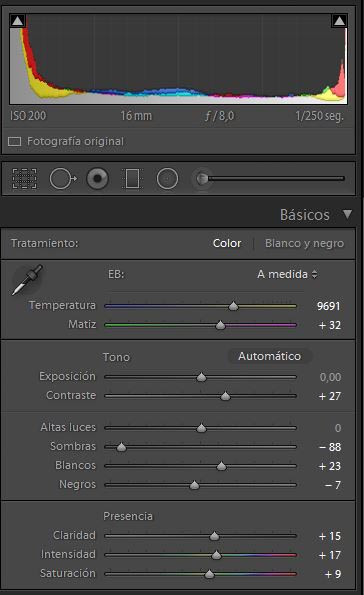Open the EB A medida dropdown
364x595 pixels.
tap(287, 274)
